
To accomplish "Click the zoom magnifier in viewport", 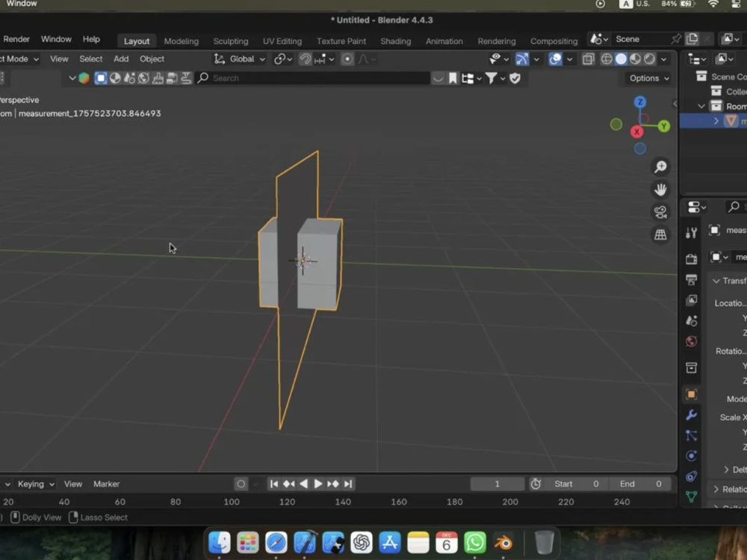I will point(660,167).
